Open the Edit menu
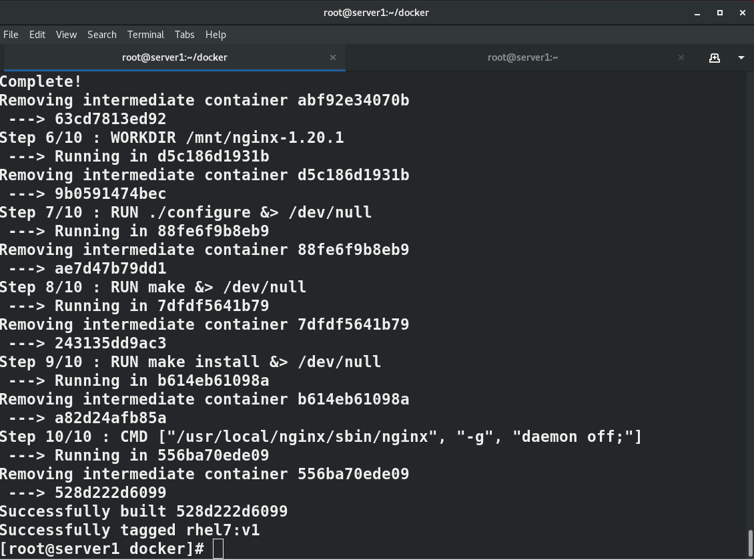Screen dimensions: 754x560 (x=37, y=35)
